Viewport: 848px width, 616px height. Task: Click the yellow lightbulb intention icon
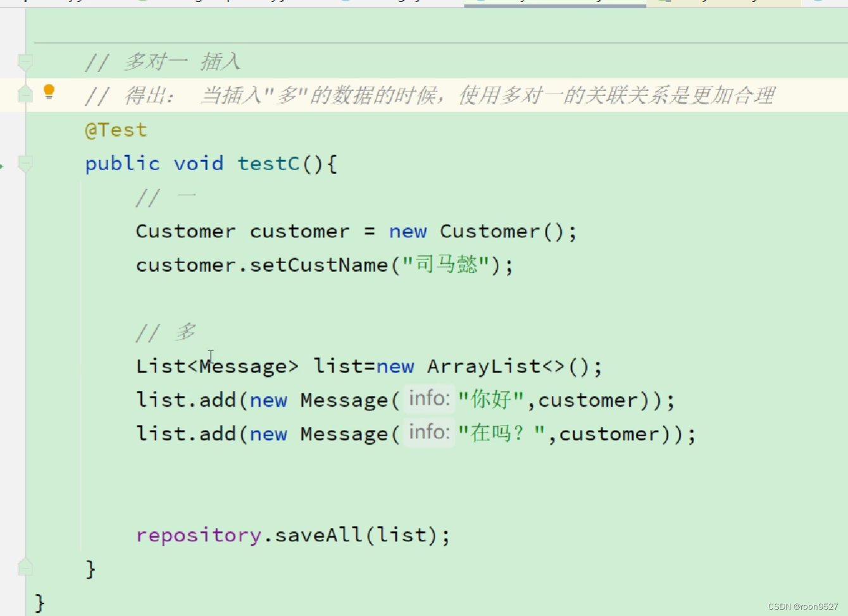(x=49, y=92)
